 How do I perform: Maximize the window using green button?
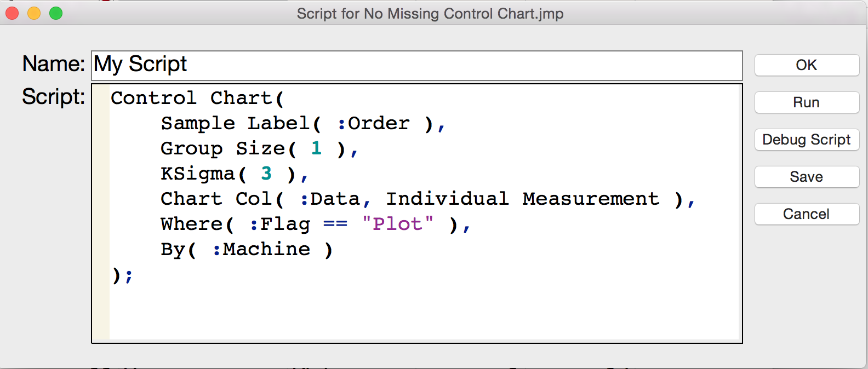tap(56, 13)
